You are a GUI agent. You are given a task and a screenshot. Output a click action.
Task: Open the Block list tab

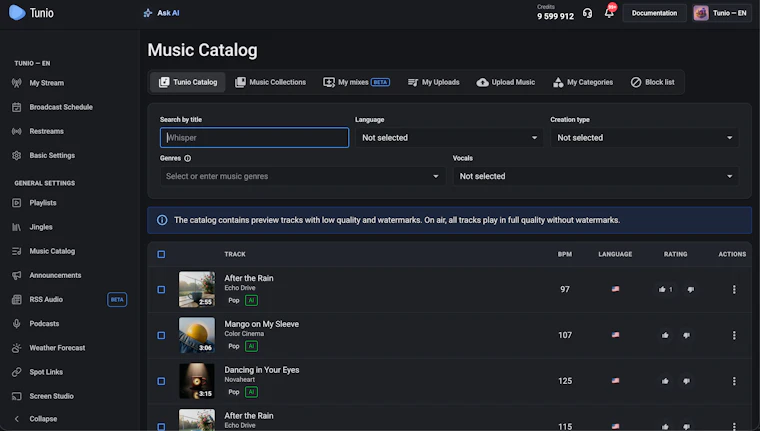click(x=652, y=82)
